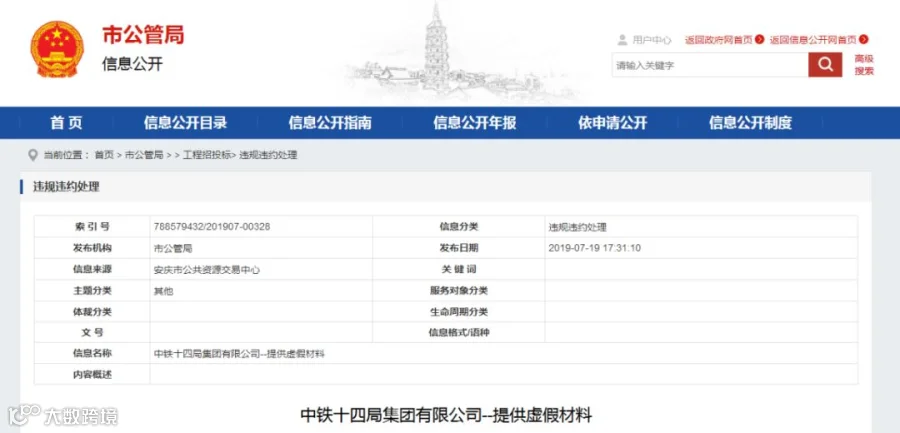This screenshot has width=900, height=433.
Task: Click the 信息名称 label cell
Action: 92,353
